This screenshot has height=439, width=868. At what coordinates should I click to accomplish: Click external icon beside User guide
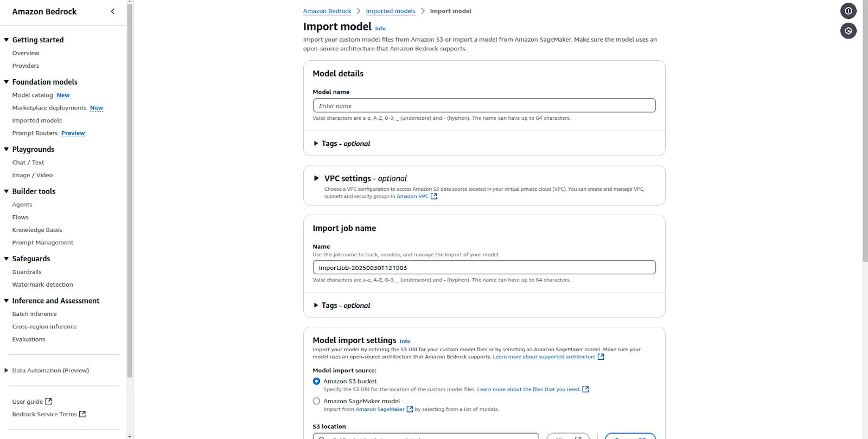48,402
